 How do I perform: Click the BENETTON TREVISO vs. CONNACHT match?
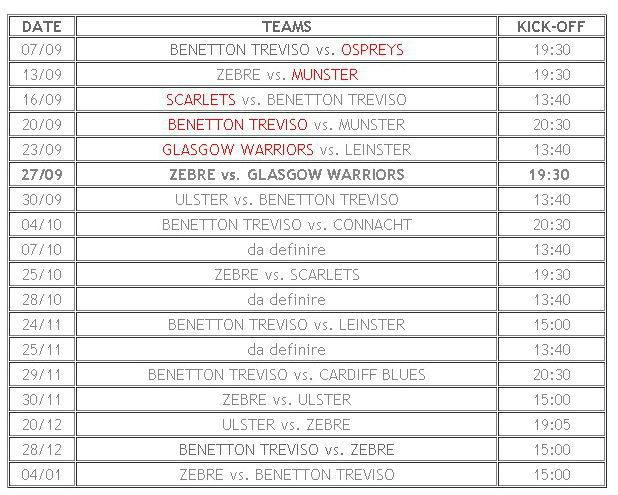point(286,224)
